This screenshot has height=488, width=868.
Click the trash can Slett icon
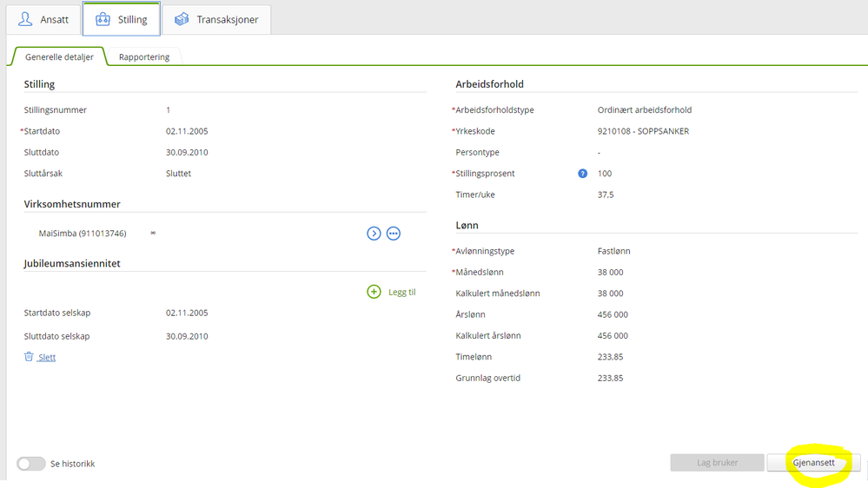point(29,357)
